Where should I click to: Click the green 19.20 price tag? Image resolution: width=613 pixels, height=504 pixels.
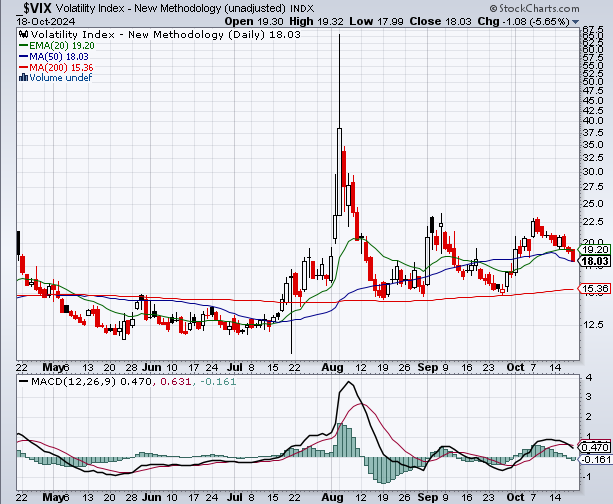pos(595,250)
